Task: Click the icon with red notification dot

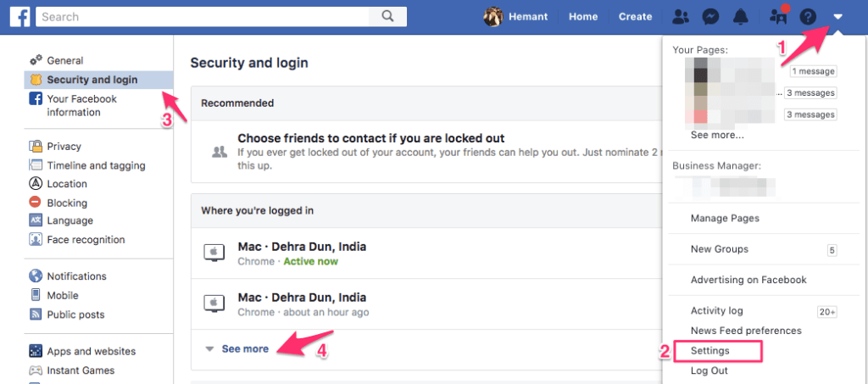Action: 779,15
